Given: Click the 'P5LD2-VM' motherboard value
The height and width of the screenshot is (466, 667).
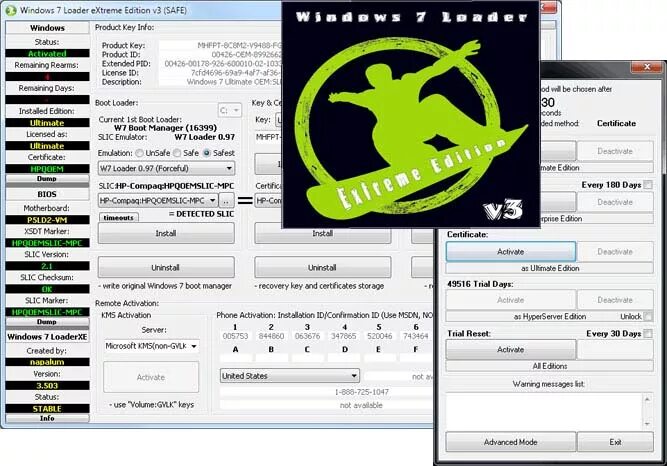Looking at the screenshot, I should click(47, 220).
